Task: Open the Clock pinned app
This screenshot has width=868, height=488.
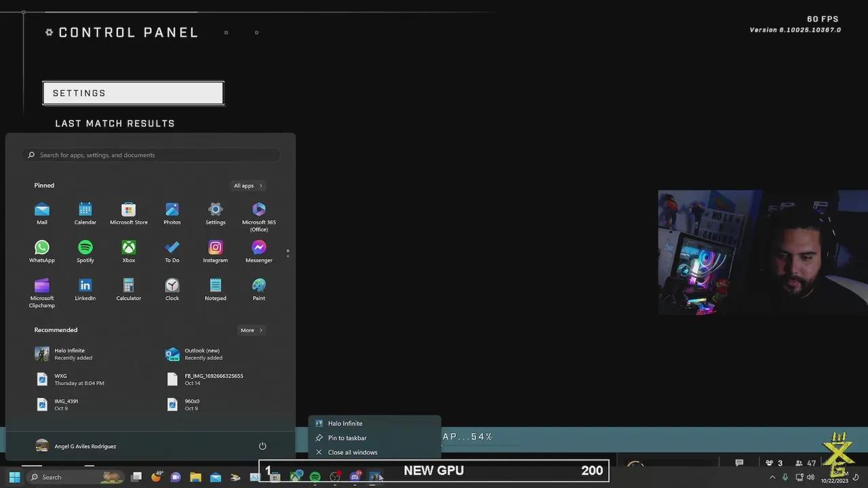Action: click(172, 289)
